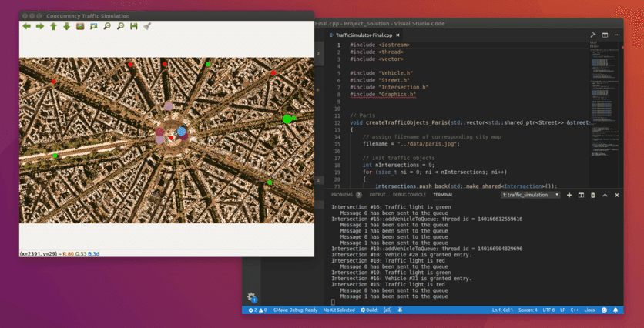644x328 pixels.
Task: Open the settings gear in activity bar
Action: coord(252,297)
